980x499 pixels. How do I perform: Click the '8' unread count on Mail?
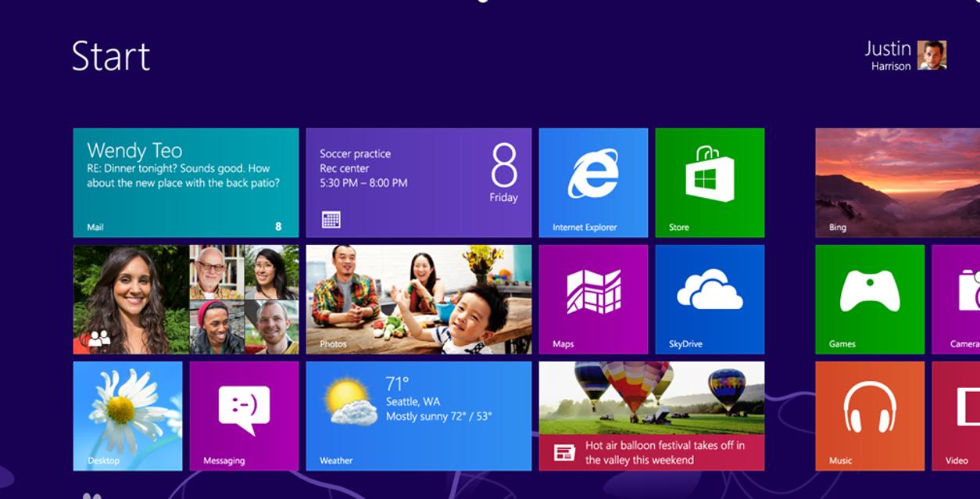278,227
